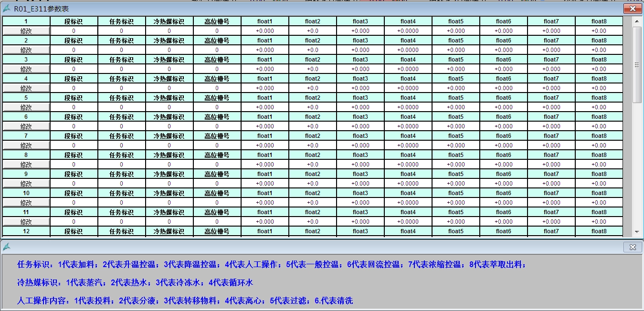Click the R01_E311参数表 window title icon
The height and width of the screenshot is (311, 644).
tap(7, 9)
